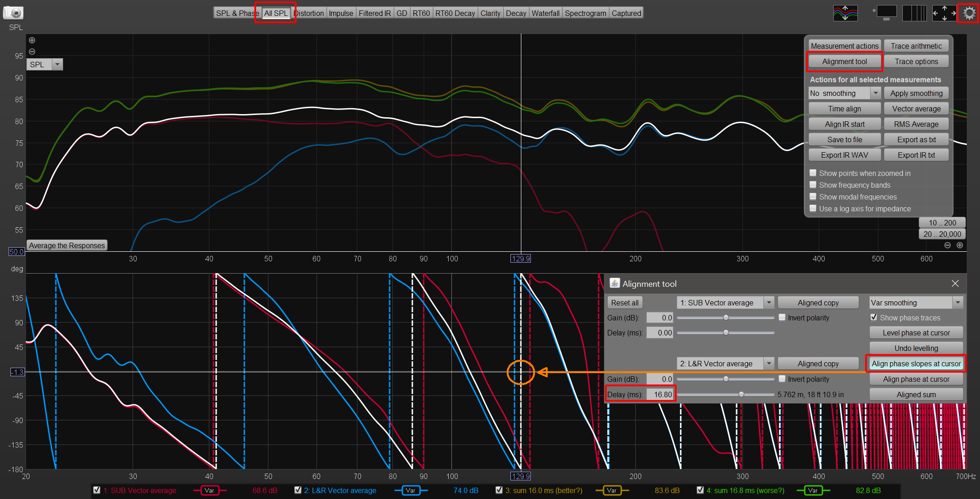Click Undo levelling button
The image size is (980, 499).
(x=916, y=348)
